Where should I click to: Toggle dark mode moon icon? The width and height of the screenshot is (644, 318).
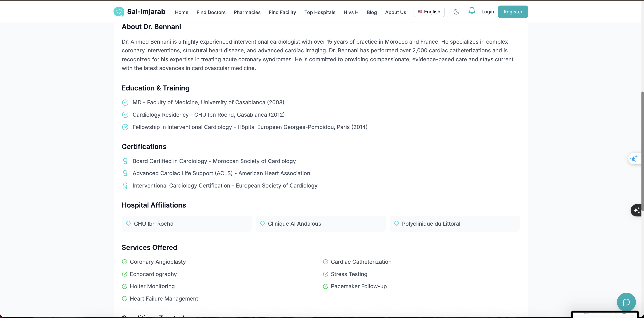[x=456, y=12]
